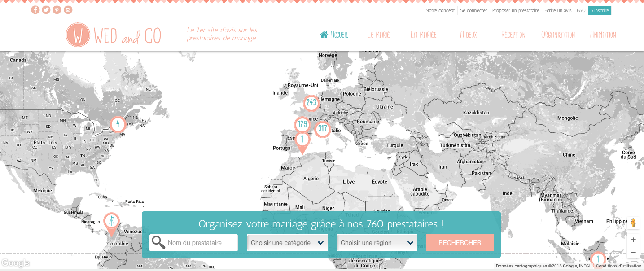Zoom in on the map
The height and width of the screenshot is (271, 644).
click(633, 240)
